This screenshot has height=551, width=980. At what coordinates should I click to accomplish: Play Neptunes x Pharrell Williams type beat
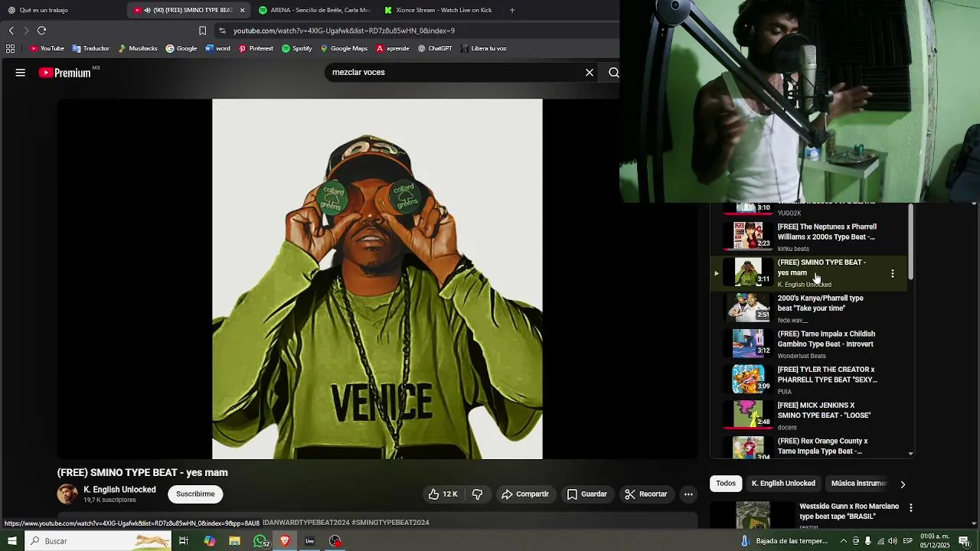click(808, 236)
